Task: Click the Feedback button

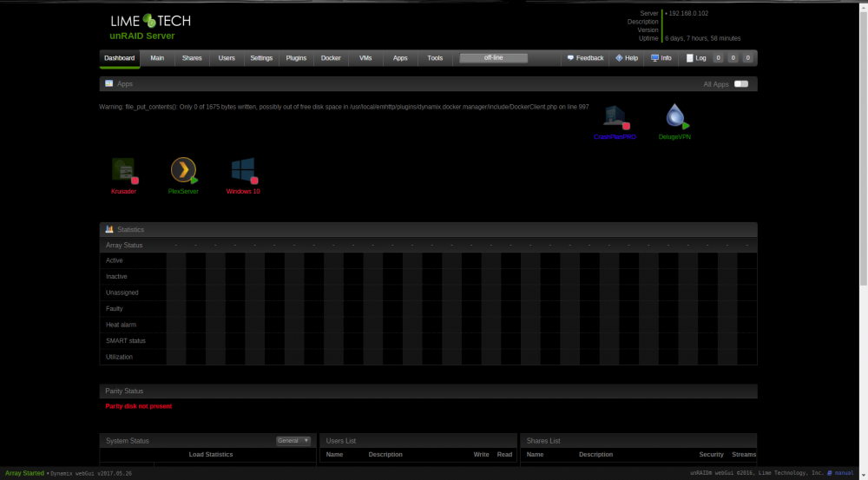Action: click(585, 58)
